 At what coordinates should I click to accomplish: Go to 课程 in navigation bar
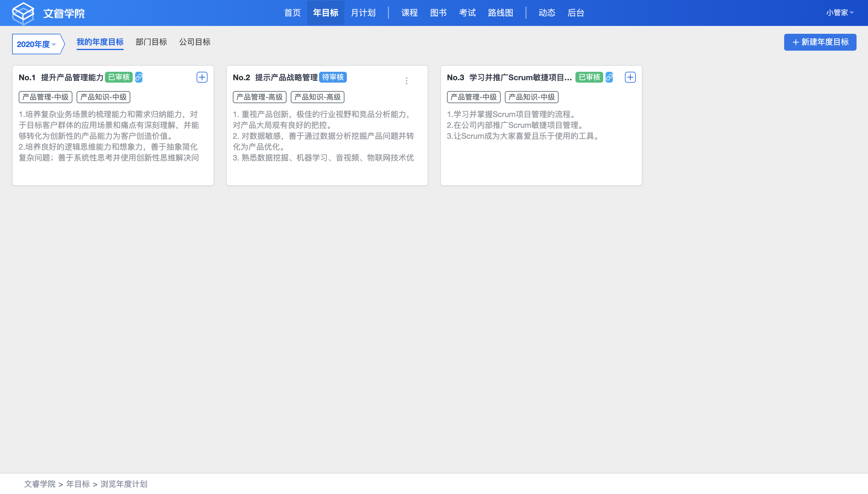click(409, 13)
